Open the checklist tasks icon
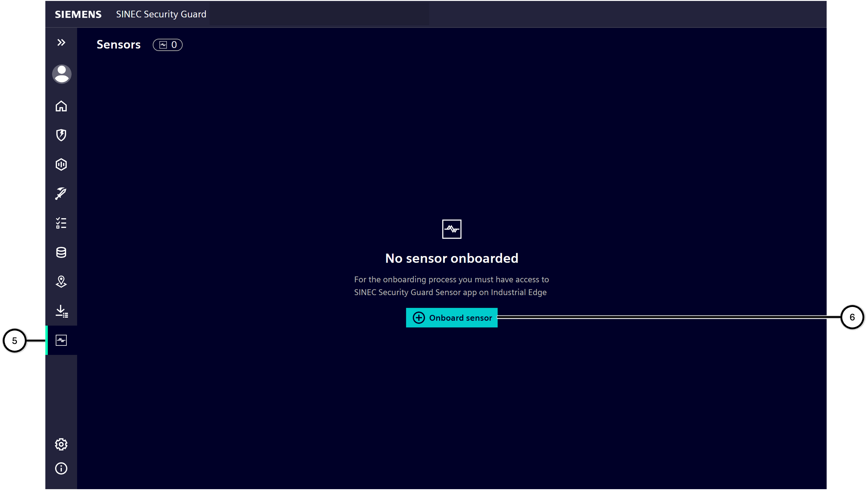 pos(61,223)
